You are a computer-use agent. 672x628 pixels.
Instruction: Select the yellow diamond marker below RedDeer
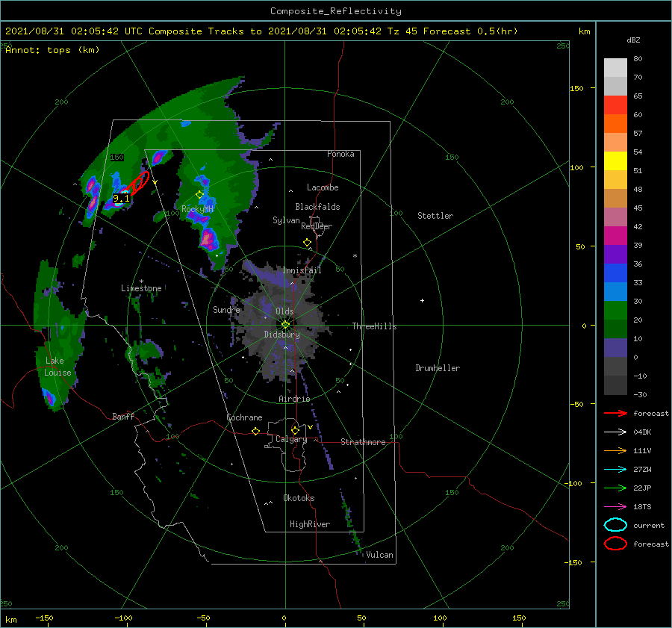[x=307, y=243]
